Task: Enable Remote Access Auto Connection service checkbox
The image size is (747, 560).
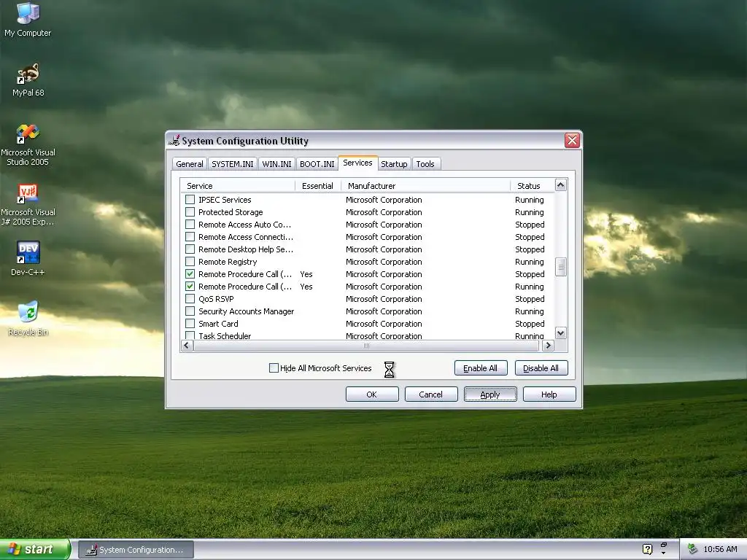Action: point(190,225)
